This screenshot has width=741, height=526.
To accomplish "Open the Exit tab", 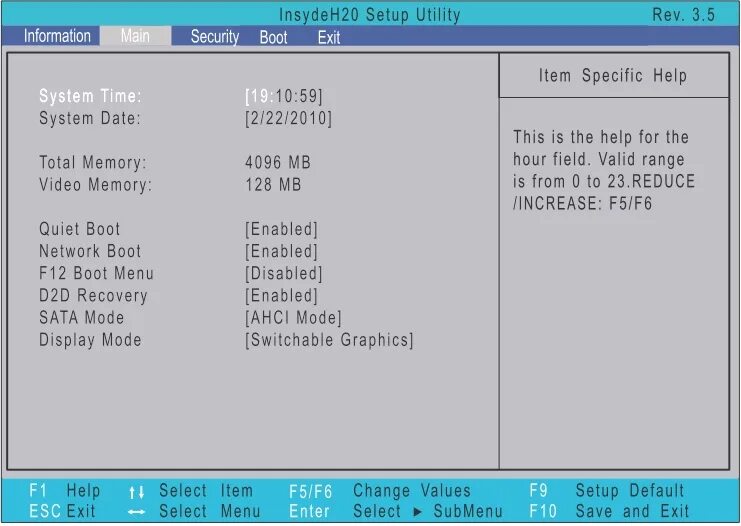I will (328, 37).
